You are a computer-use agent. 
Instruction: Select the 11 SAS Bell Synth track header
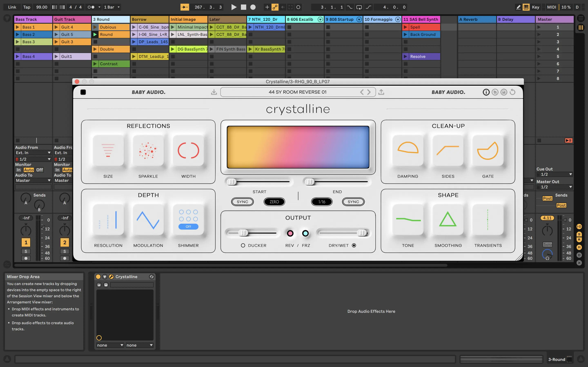tap(421, 19)
